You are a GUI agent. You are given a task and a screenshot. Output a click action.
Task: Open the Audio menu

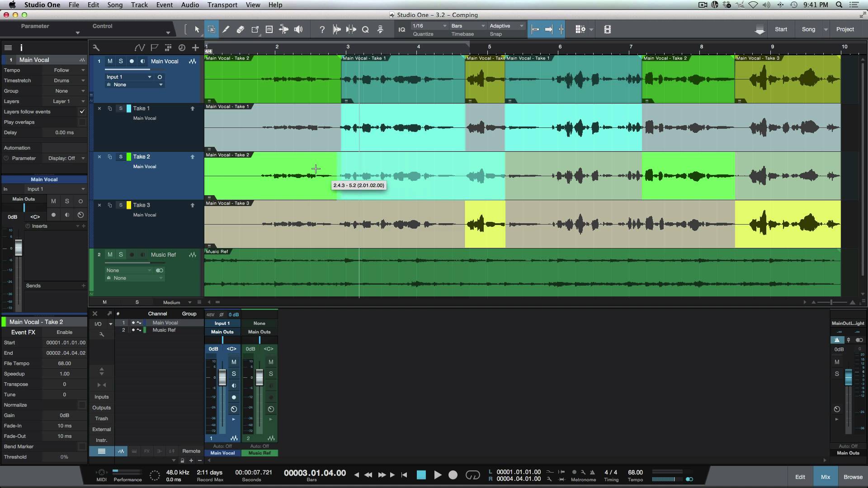190,5
